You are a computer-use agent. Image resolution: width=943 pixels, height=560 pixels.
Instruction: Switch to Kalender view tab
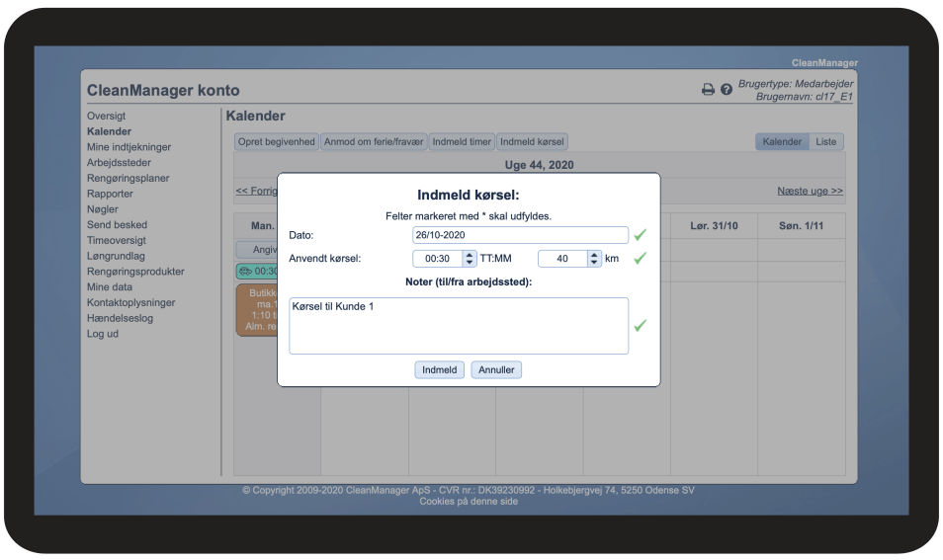[782, 142]
